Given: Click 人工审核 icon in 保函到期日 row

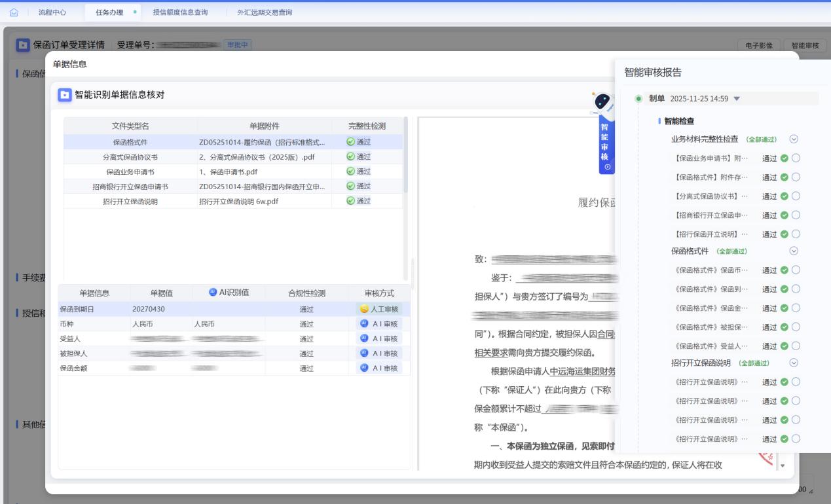Looking at the screenshot, I should tap(364, 309).
